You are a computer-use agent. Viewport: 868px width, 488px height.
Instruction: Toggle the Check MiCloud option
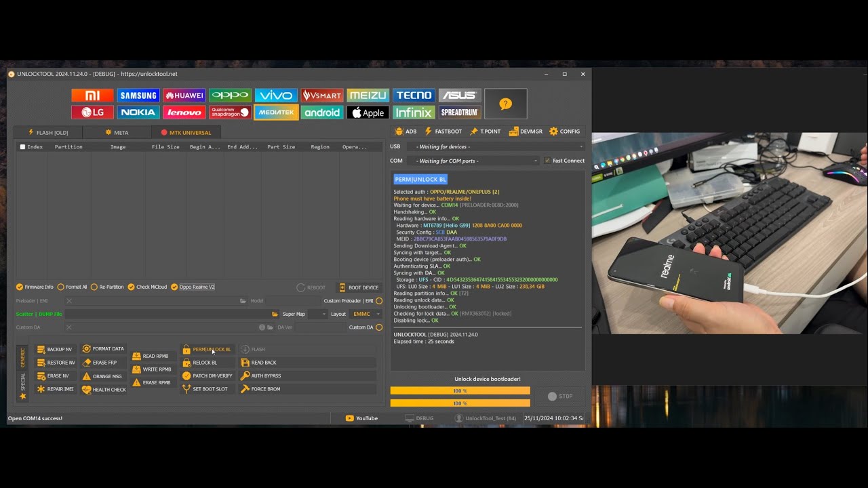(x=147, y=287)
